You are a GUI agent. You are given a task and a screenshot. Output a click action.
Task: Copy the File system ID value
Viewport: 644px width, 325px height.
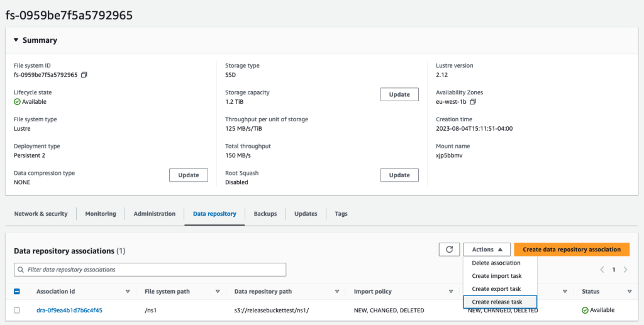(x=84, y=75)
